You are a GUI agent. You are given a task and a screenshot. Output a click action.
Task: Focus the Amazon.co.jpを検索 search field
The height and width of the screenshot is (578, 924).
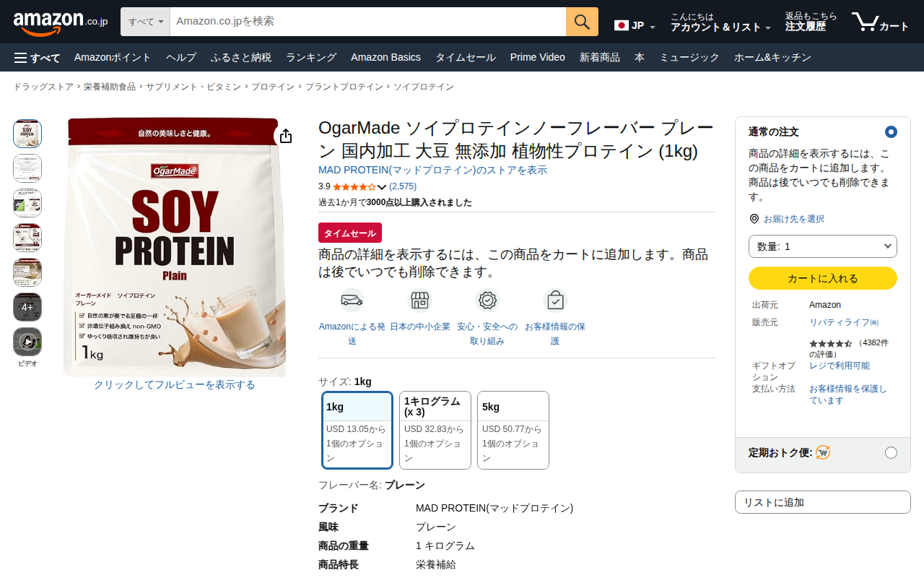pyautogui.click(x=368, y=22)
